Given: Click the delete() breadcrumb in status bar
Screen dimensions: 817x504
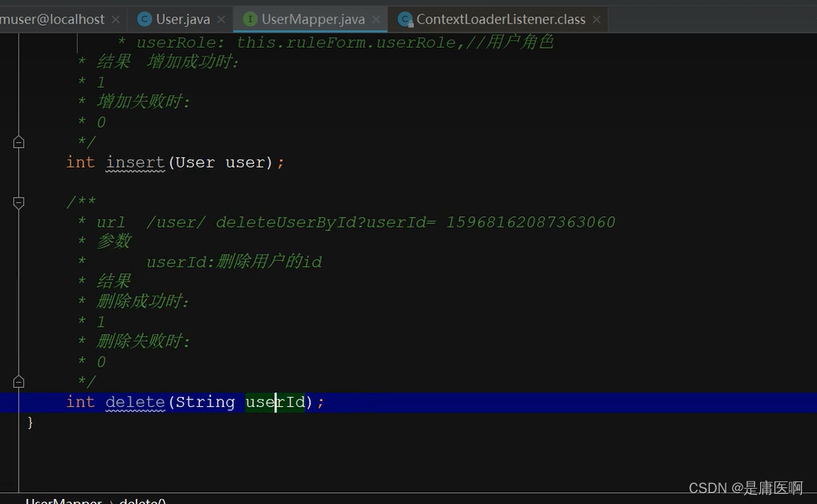Looking at the screenshot, I should 142,501.
